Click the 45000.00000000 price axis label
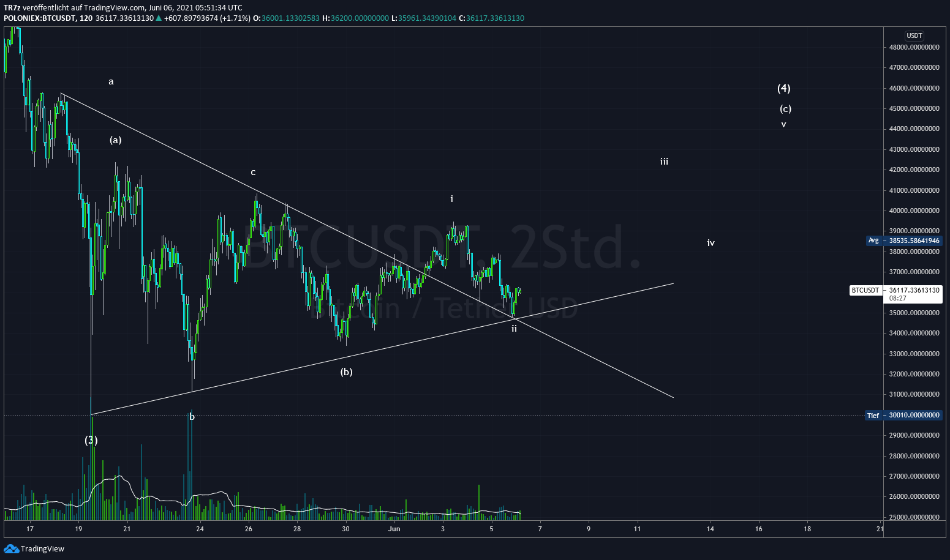 [x=914, y=108]
